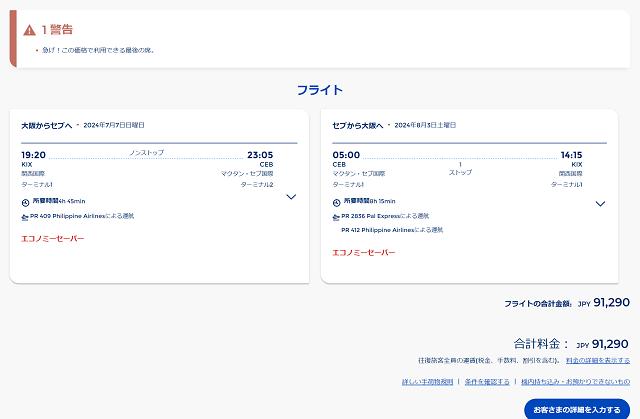This screenshot has width=640, height=419.
Task: Click the warning triangle icon in alert banner
Action: (29, 29)
